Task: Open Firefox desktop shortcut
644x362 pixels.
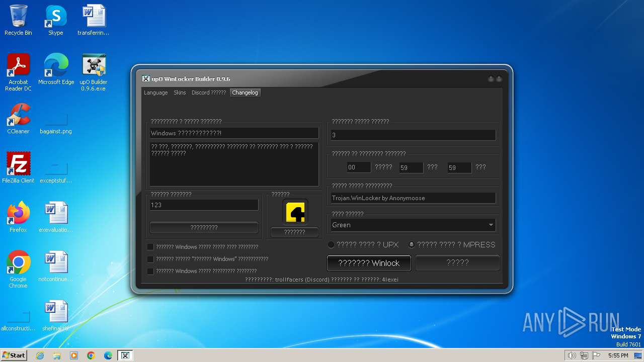Action: (x=18, y=217)
